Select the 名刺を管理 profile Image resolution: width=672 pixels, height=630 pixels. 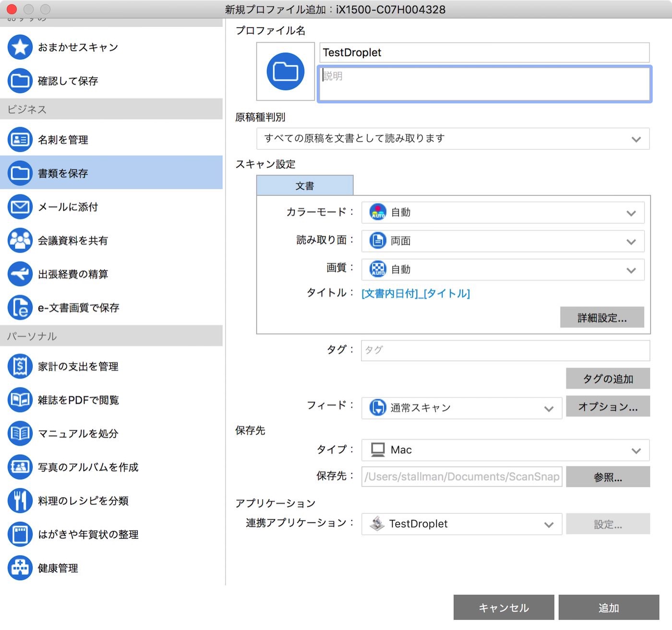point(111,140)
